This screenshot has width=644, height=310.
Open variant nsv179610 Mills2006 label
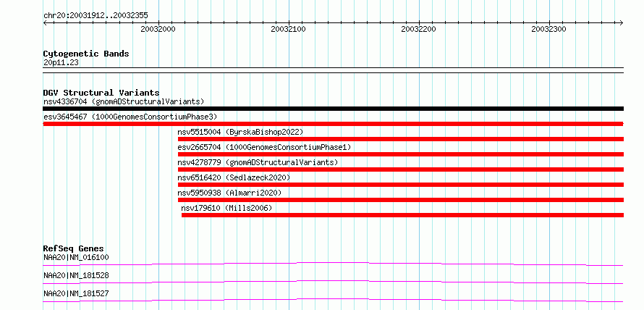coord(226,208)
